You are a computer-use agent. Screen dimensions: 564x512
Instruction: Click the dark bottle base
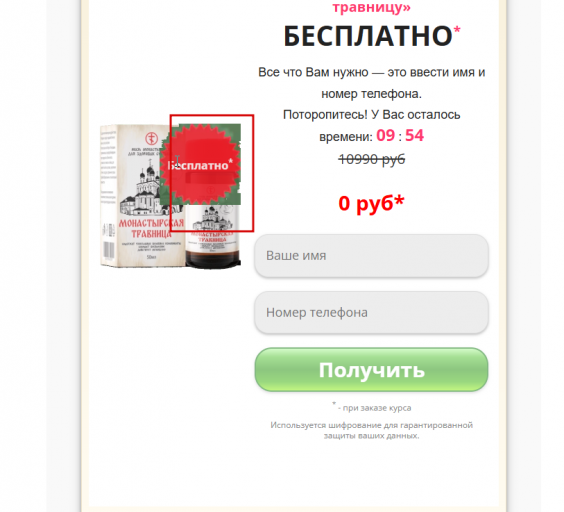tap(213, 260)
